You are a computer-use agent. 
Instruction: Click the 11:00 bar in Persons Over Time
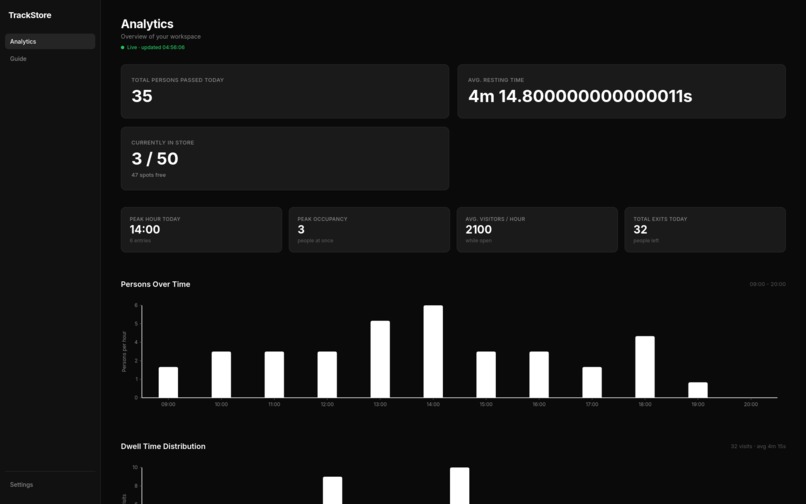click(x=274, y=374)
